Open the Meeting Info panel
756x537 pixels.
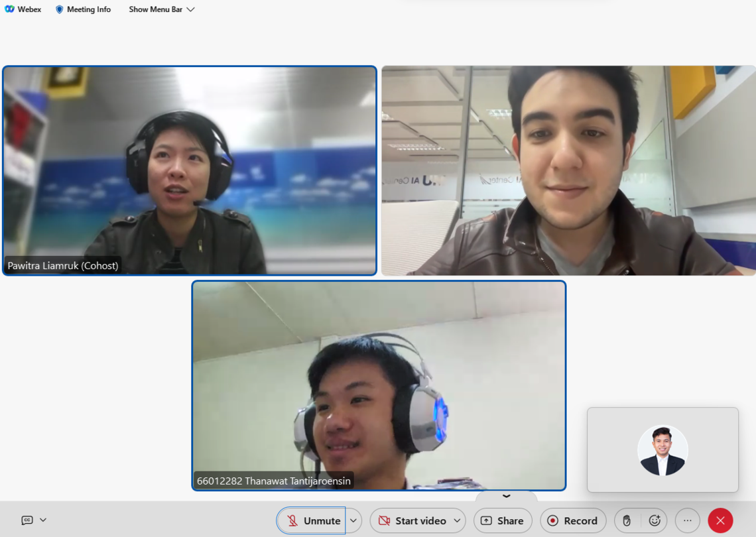[83, 9]
